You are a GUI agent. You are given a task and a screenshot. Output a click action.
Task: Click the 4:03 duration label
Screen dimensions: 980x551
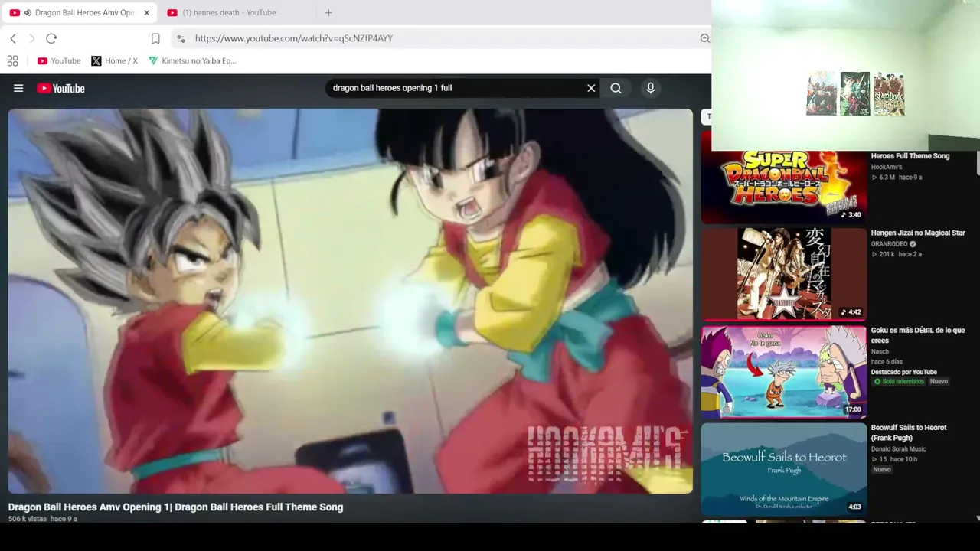point(854,507)
